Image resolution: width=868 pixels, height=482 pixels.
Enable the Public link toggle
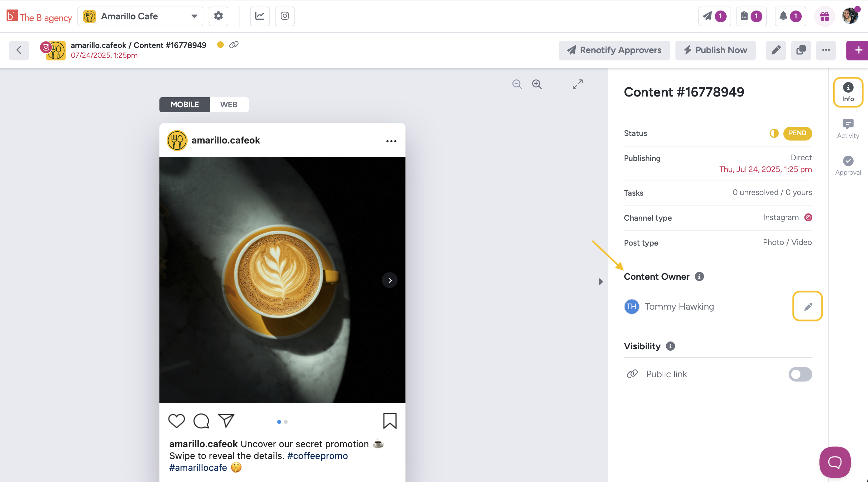[x=800, y=374]
